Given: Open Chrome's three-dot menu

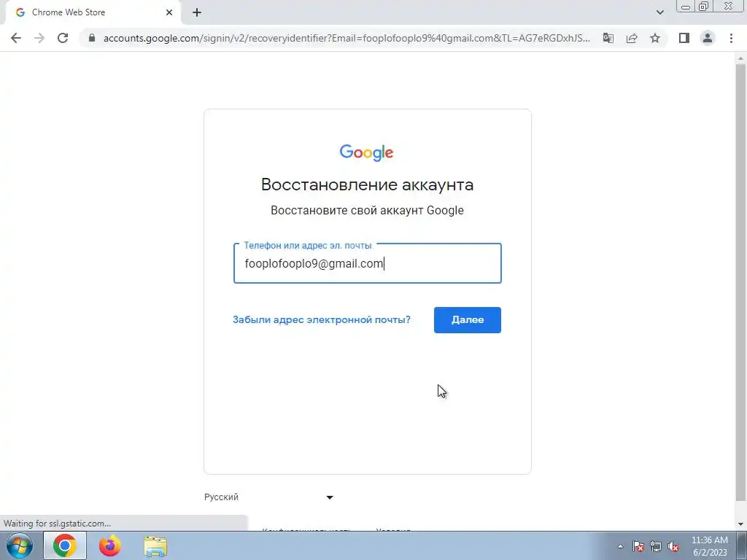Looking at the screenshot, I should pos(731,38).
